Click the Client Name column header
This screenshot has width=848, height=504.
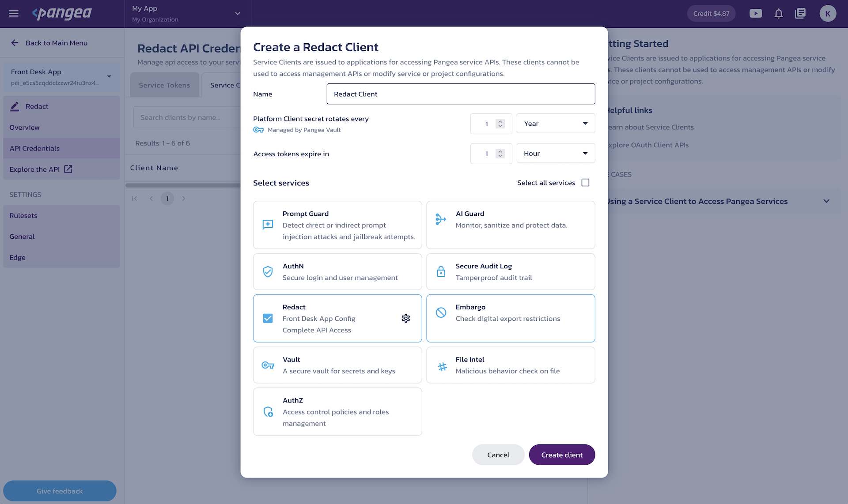(x=154, y=168)
